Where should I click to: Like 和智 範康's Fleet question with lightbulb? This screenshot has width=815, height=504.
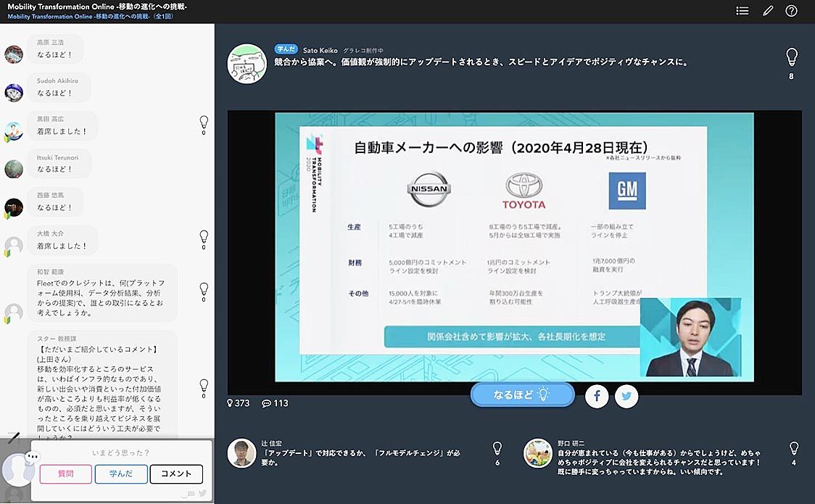click(204, 289)
